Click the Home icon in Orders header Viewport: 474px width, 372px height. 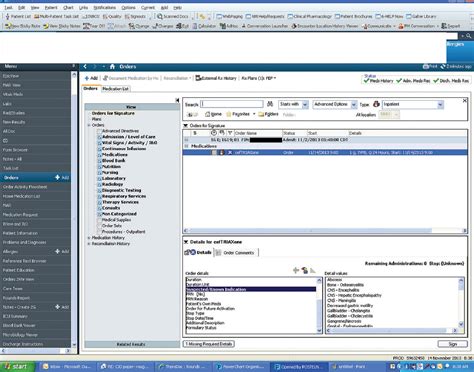112,67
